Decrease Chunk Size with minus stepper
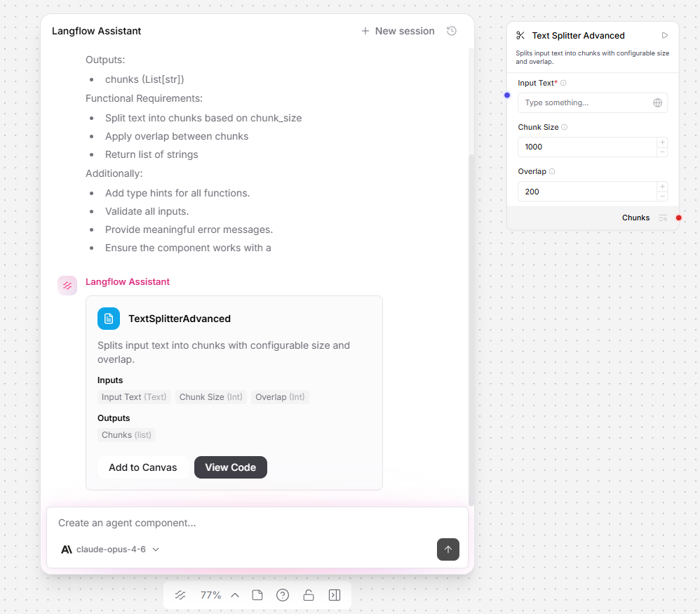700x614 pixels. pos(663,152)
